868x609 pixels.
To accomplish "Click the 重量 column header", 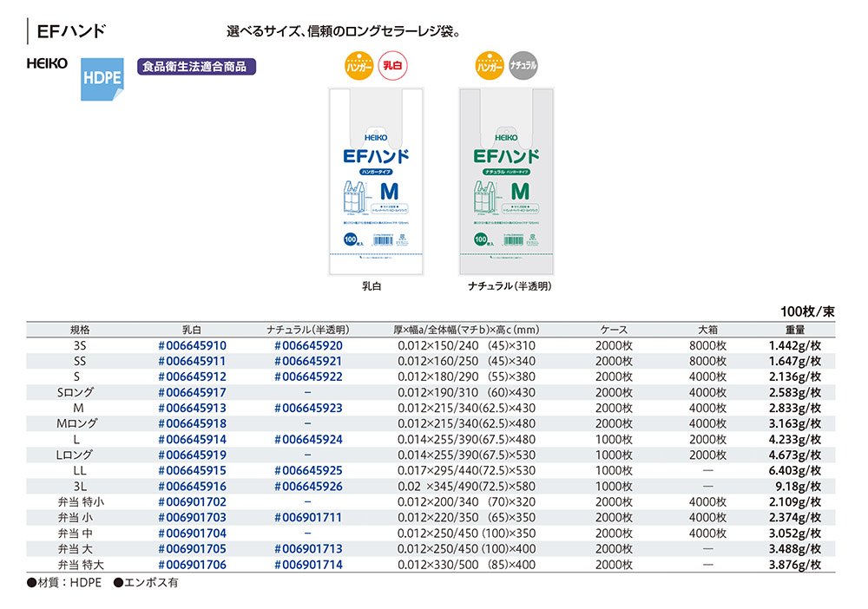I will 795,330.
